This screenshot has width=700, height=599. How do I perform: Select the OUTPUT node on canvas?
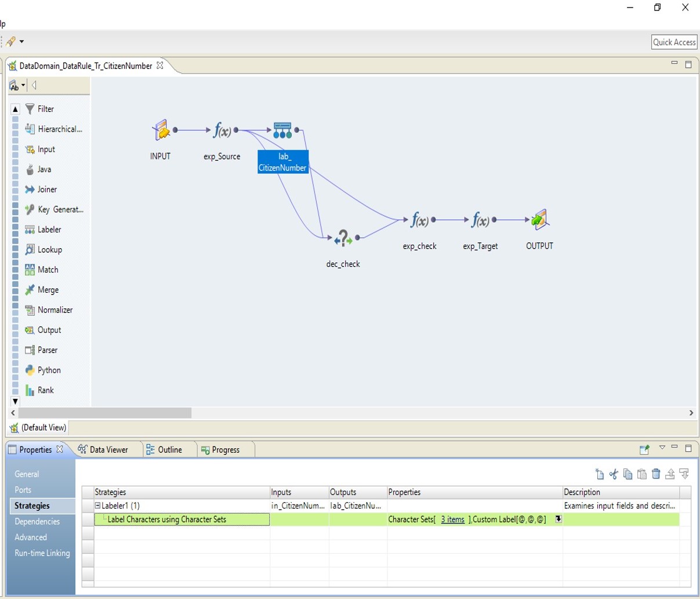tap(539, 220)
